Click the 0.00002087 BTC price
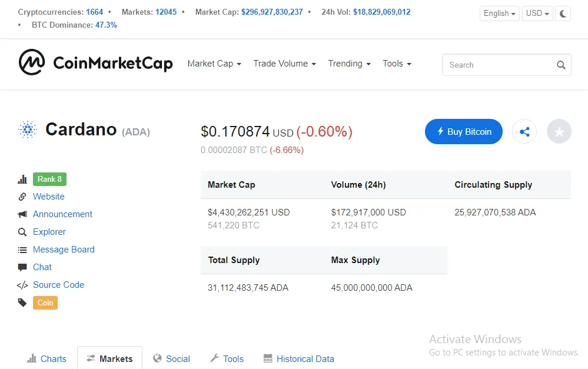Image resolution: width=588 pixels, height=369 pixels. point(234,150)
